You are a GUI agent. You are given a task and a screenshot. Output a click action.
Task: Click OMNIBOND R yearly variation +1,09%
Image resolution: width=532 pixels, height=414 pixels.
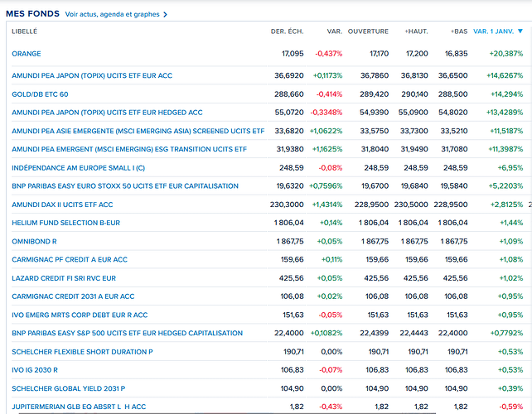click(x=511, y=242)
